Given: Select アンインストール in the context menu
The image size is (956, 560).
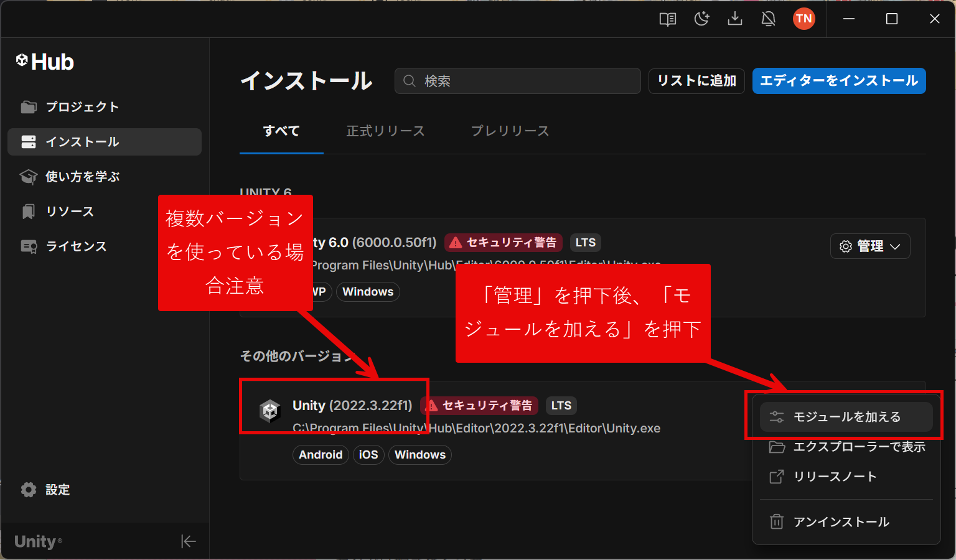Looking at the screenshot, I should (x=841, y=522).
